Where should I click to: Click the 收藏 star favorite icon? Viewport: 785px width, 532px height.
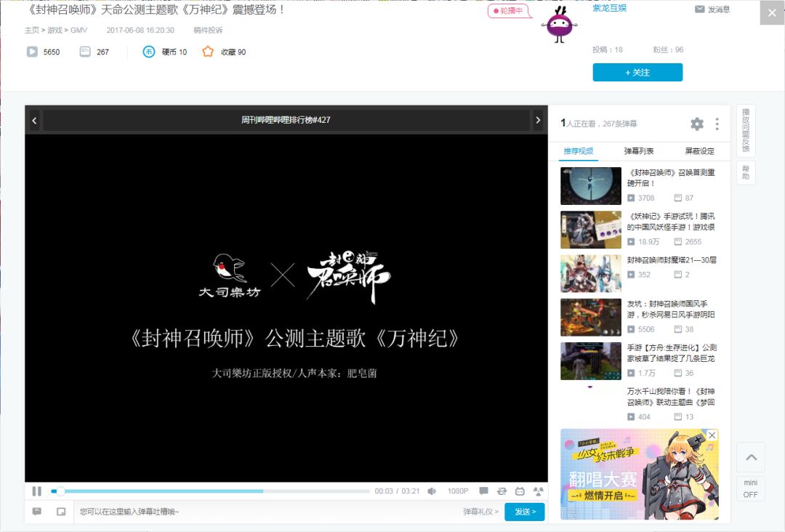coord(208,52)
